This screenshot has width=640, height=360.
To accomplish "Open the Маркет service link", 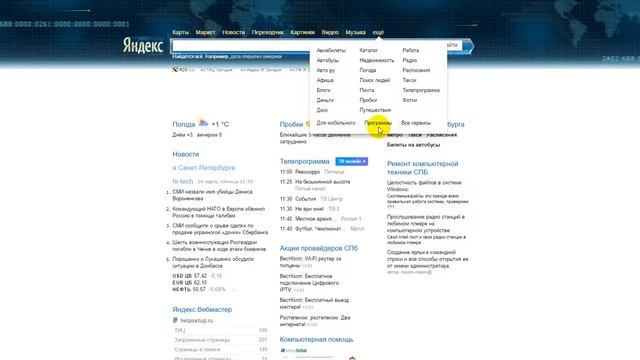I will tap(205, 32).
